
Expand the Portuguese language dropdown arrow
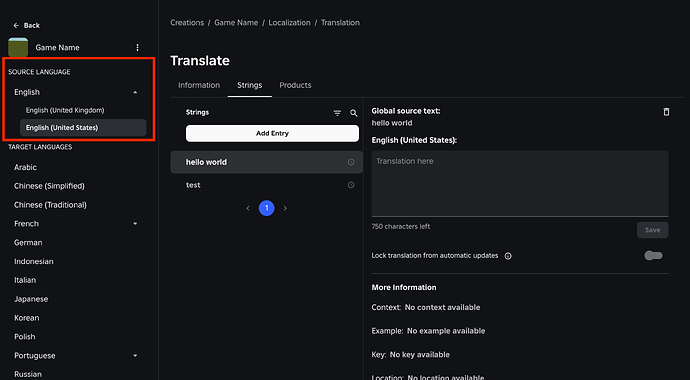click(135, 356)
